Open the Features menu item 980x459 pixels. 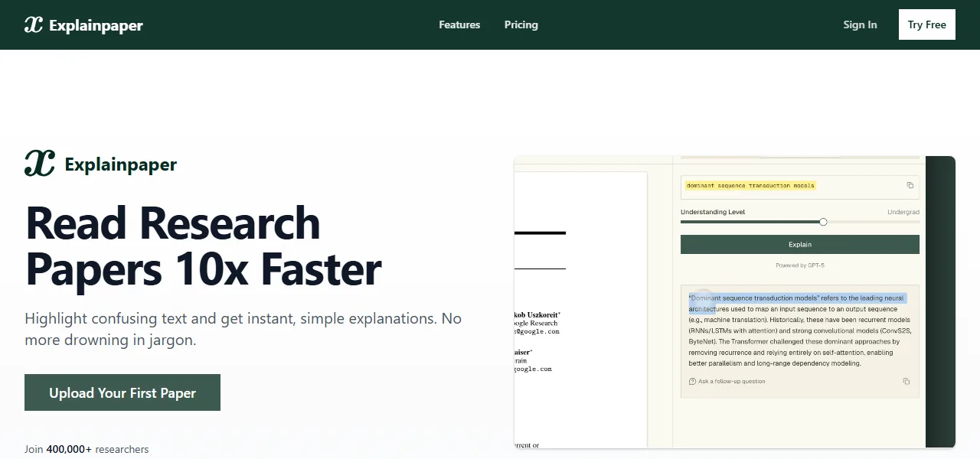459,24
